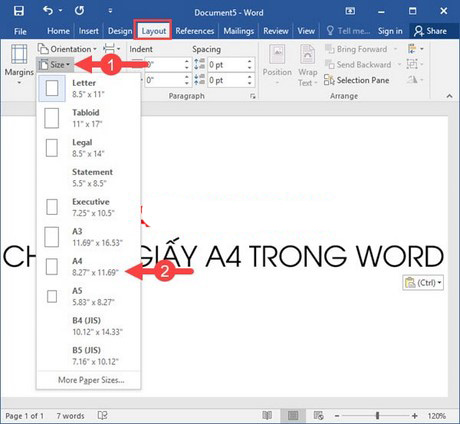Open the Paste Options (Ctrl) button
This screenshot has width=460, height=424.
tap(423, 283)
